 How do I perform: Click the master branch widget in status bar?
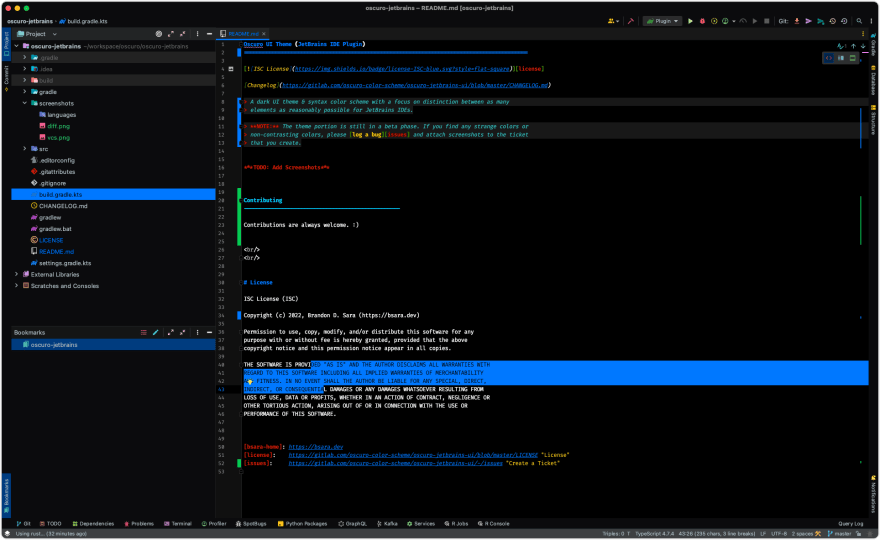pyautogui.click(x=840, y=534)
